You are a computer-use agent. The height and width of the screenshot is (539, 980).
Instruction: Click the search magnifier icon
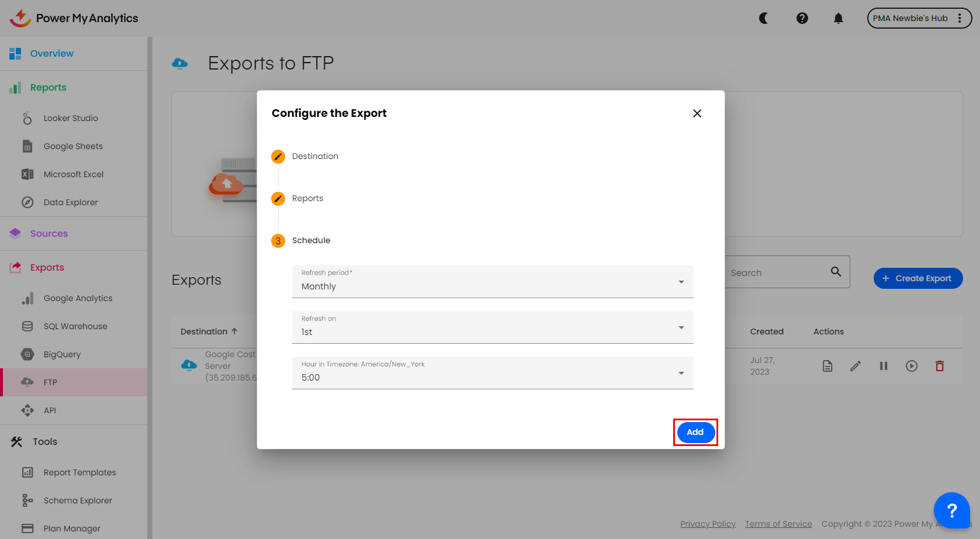836,272
